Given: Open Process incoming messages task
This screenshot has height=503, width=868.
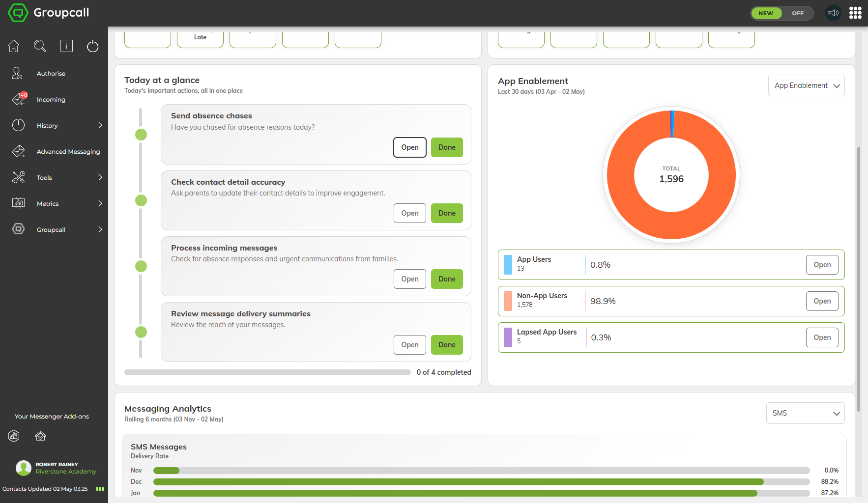Looking at the screenshot, I should [x=410, y=279].
